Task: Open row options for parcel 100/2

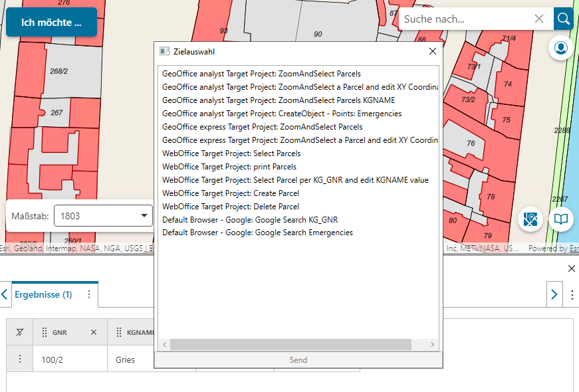Action: coord(19,359)
